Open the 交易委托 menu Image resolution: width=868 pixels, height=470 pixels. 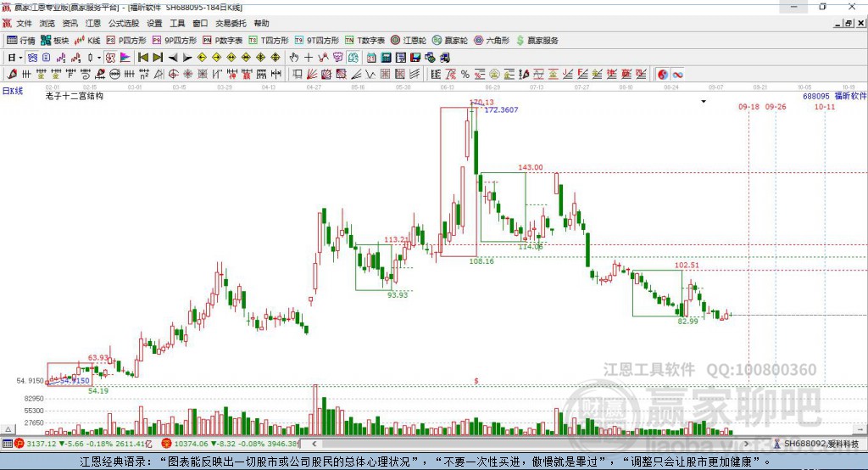point(231,23)
